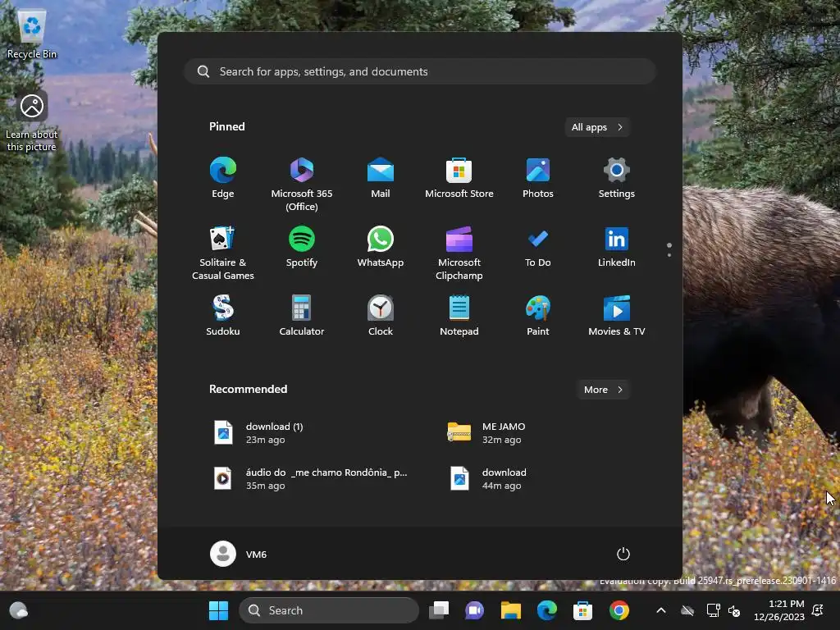Open the Edge pinned app
Screen dimensions: 840x630
223,178
